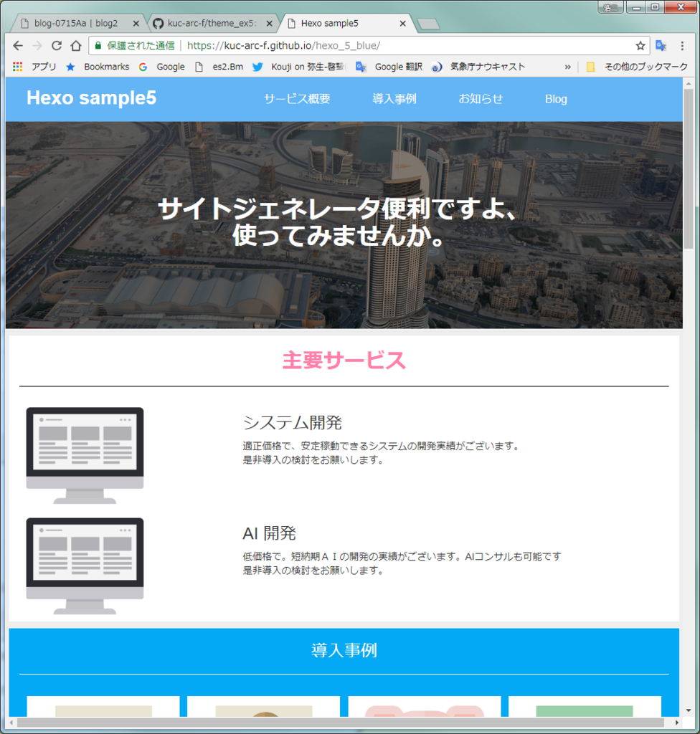Click the monitor image beside AI 開発
700x734 pixels.
coord(85,566)
